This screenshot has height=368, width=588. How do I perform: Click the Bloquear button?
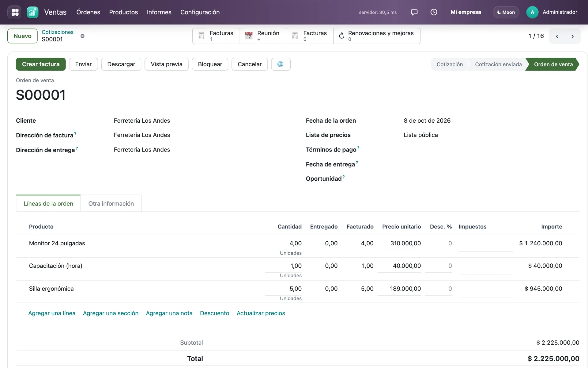coord(210,64)
